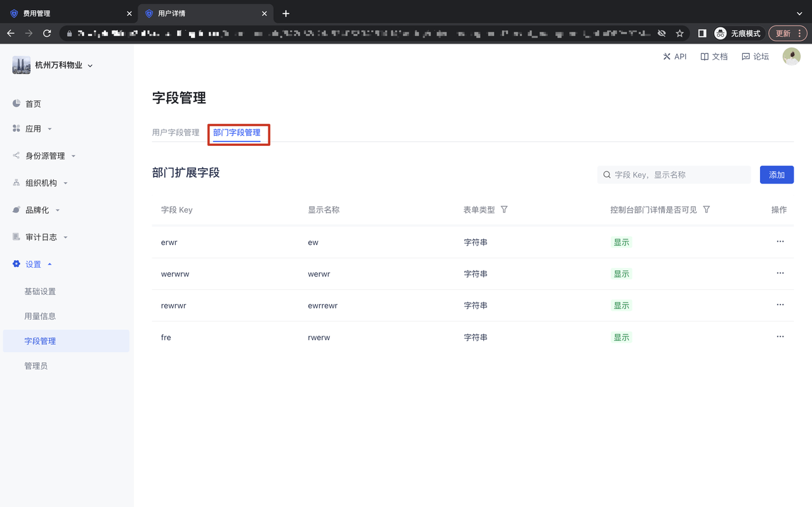Open the 杭州万科物业 organization switcher
This screenshot has width=812, height=507.
(53, 65)
